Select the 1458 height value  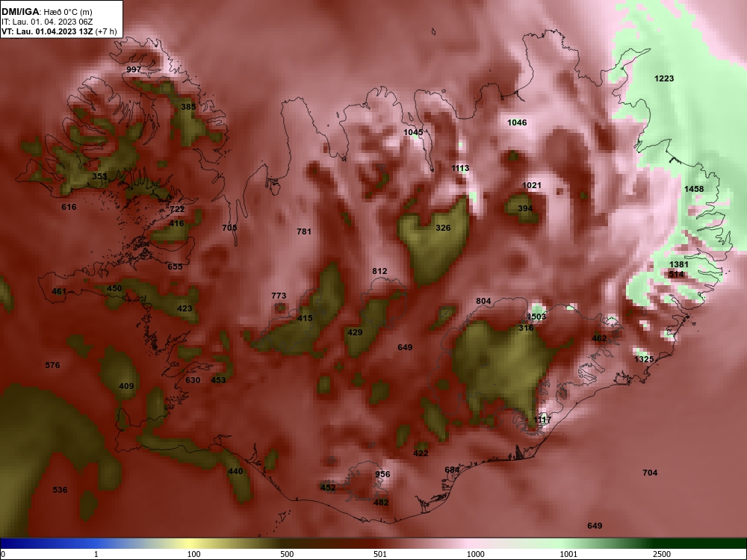point(694,189)
